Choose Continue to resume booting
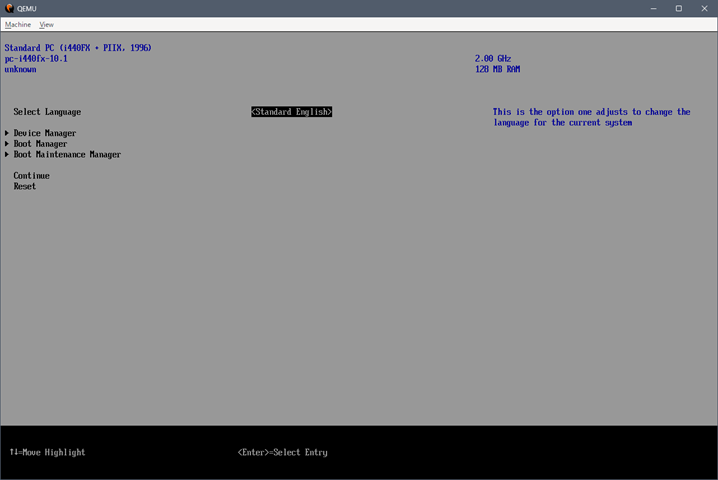The width and height of the screenshot is (718, 480). [31, 176]
